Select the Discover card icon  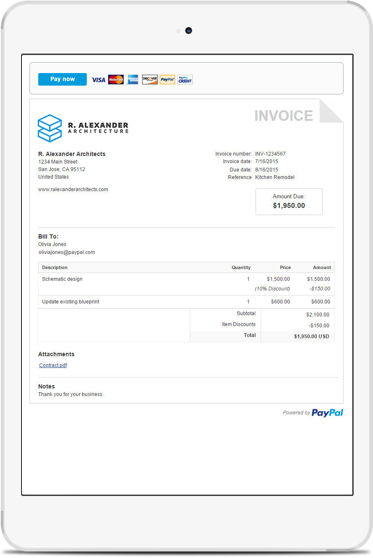pos(149,80)
